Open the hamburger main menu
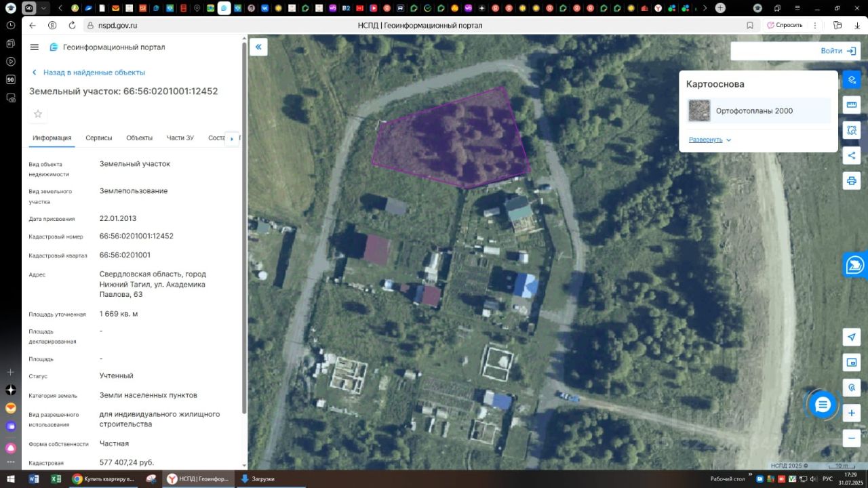Image resolution: width=868 pixels, height=488 pixels. pos(35,47)
